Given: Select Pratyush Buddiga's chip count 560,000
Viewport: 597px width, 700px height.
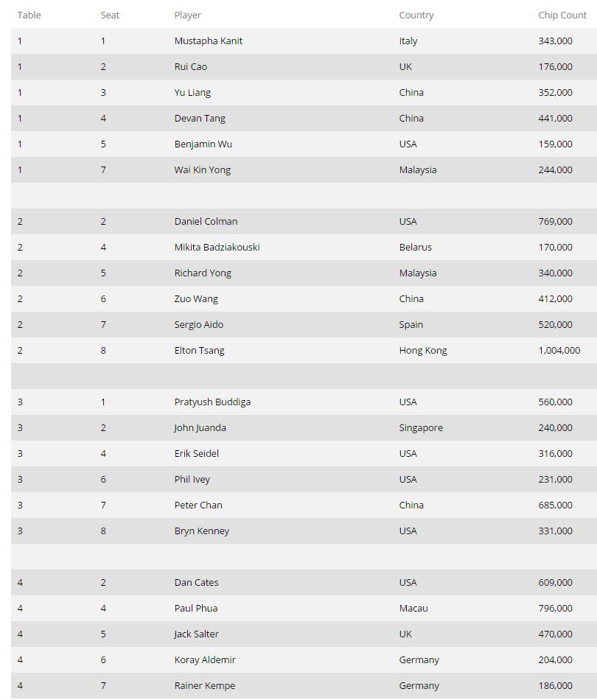Looking at the screenshot, I should click(555, 402).
